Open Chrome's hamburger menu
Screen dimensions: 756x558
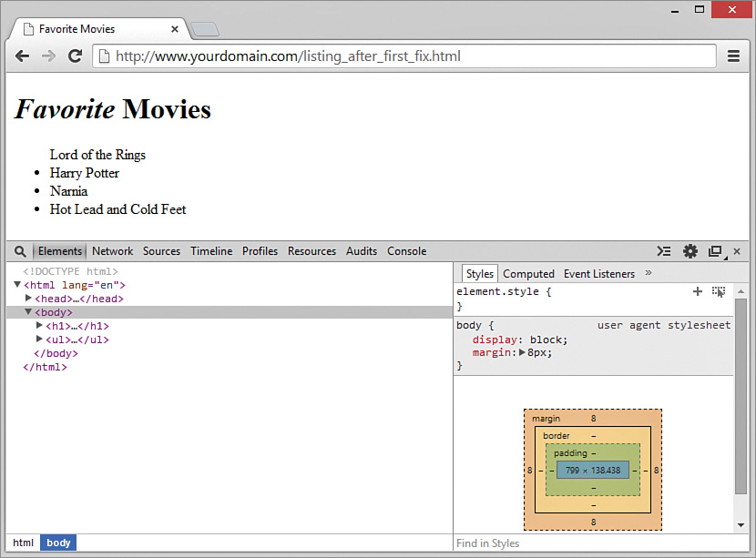(733, 56)
